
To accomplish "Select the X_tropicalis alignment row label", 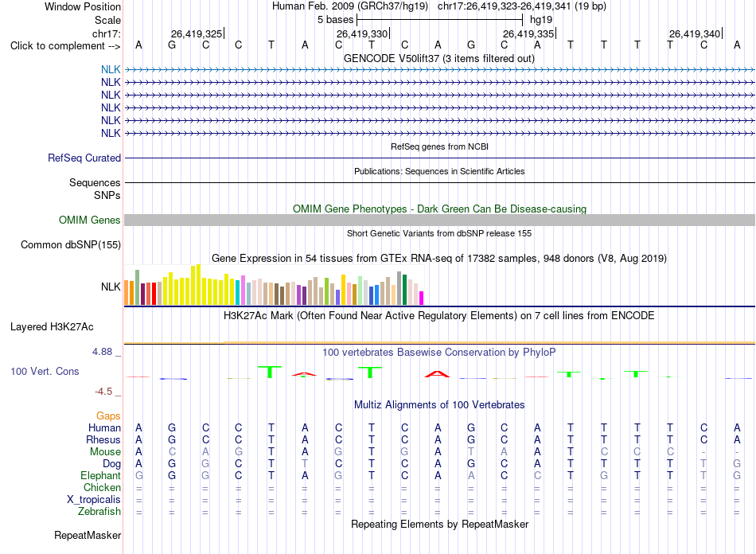I will pos(94,500).
